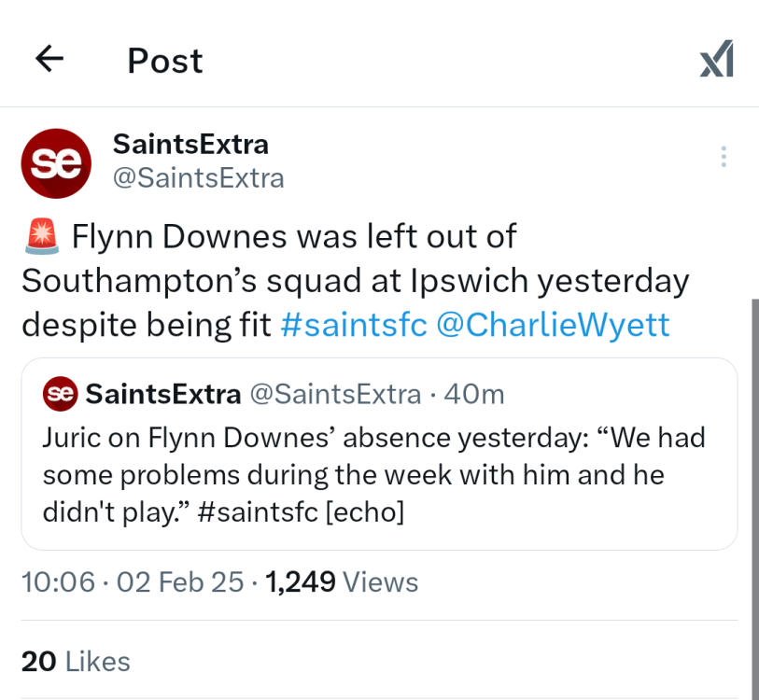Screen dimensions: 759x700
Task: Tap the @CharlieWyett mention
Action: pos(554,324)
